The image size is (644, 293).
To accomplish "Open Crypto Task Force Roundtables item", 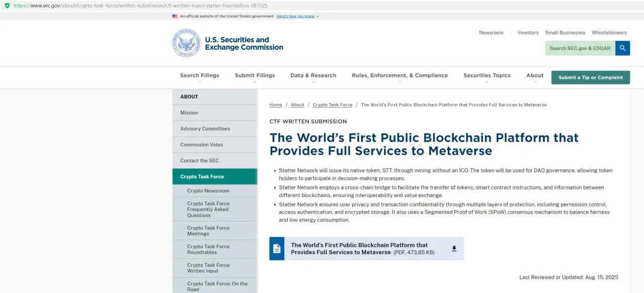I will pos(215,249).
